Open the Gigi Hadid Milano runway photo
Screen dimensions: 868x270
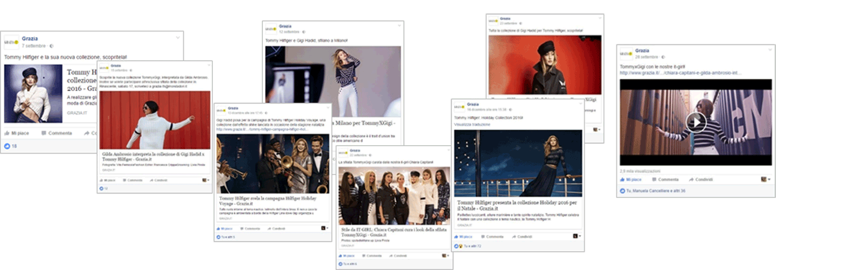(333, 82)
